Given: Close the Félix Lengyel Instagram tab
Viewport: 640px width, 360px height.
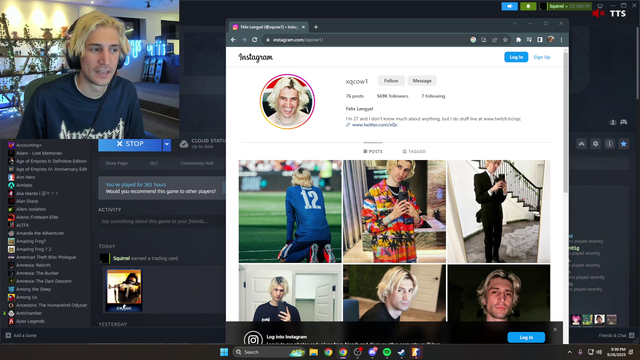Looking at the screenshot, I should 303,27.
